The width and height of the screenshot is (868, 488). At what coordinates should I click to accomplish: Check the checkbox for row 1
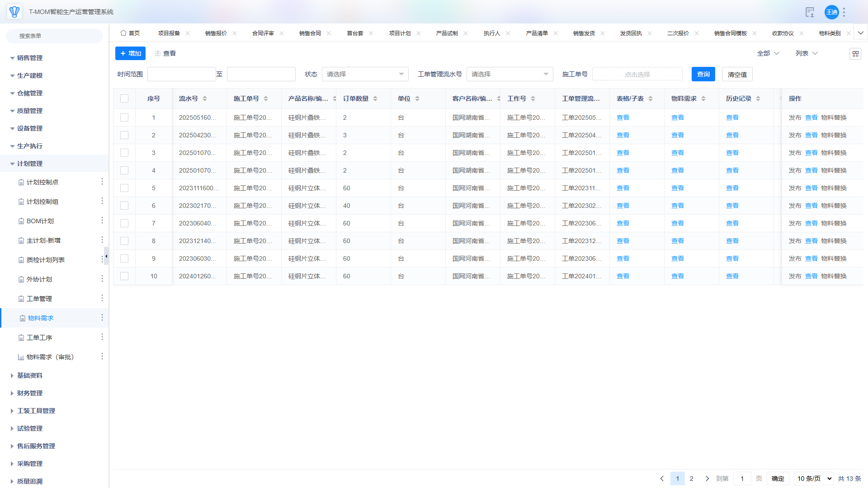pos(124,117)
